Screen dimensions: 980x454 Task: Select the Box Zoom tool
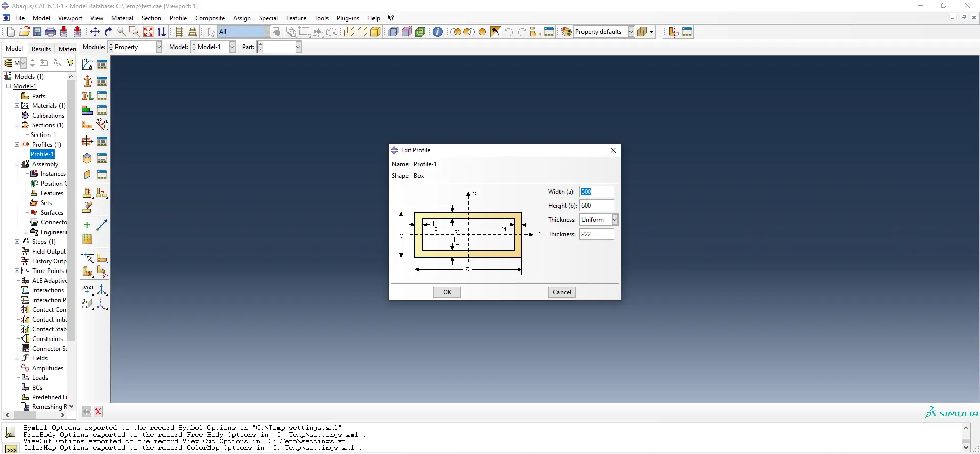coord(135,32)
